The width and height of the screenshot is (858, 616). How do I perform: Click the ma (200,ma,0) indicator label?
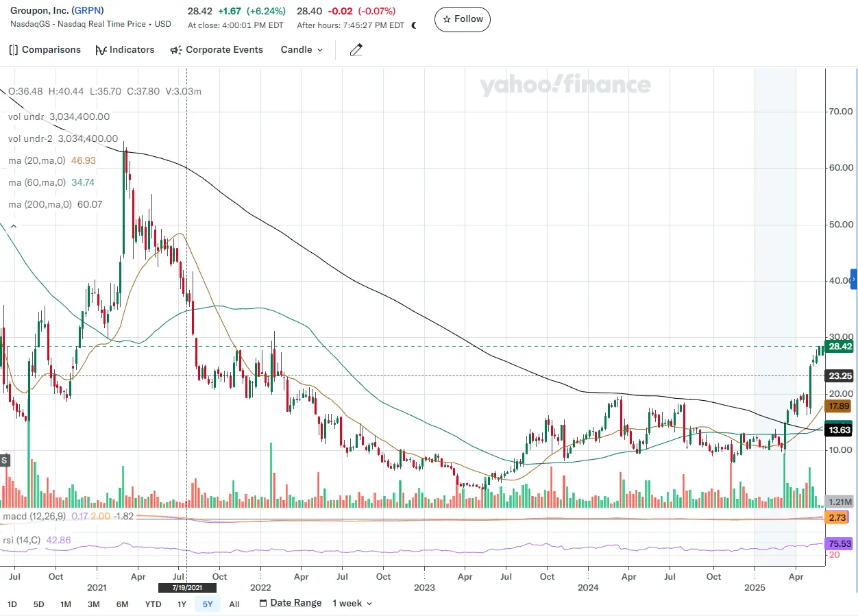40,205
